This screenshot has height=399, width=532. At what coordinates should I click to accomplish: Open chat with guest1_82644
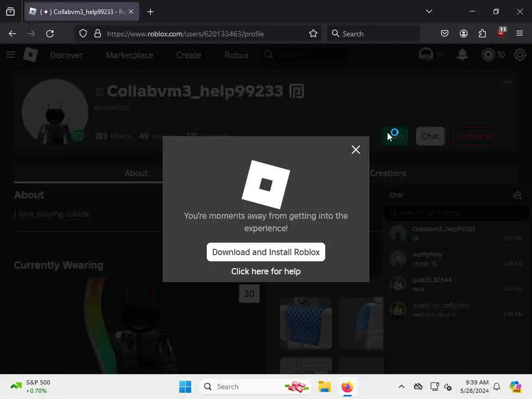[x=456, y=284]
